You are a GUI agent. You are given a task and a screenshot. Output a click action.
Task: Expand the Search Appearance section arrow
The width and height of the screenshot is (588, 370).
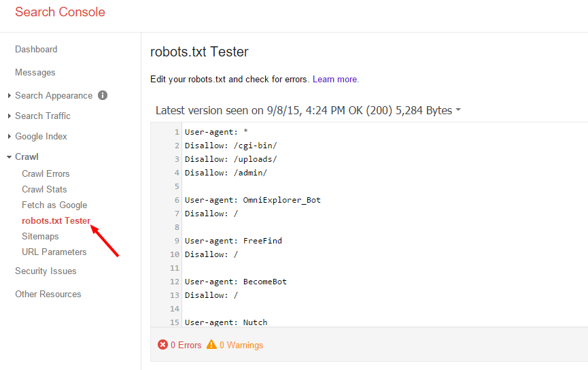click(x=9, y=96)
